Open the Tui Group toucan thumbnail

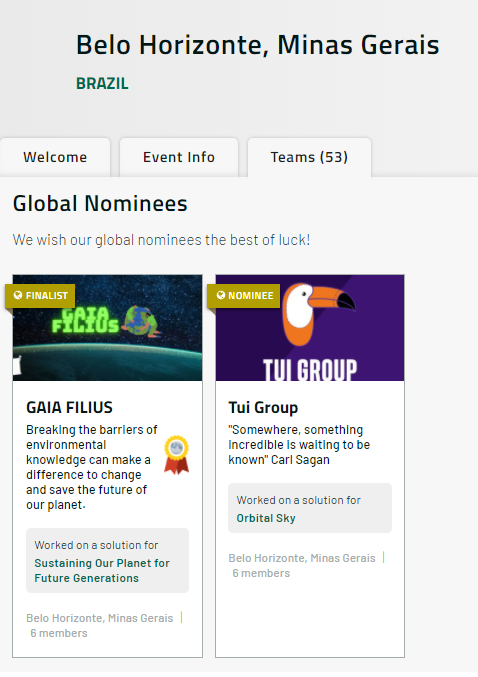(x=310, y=328)
